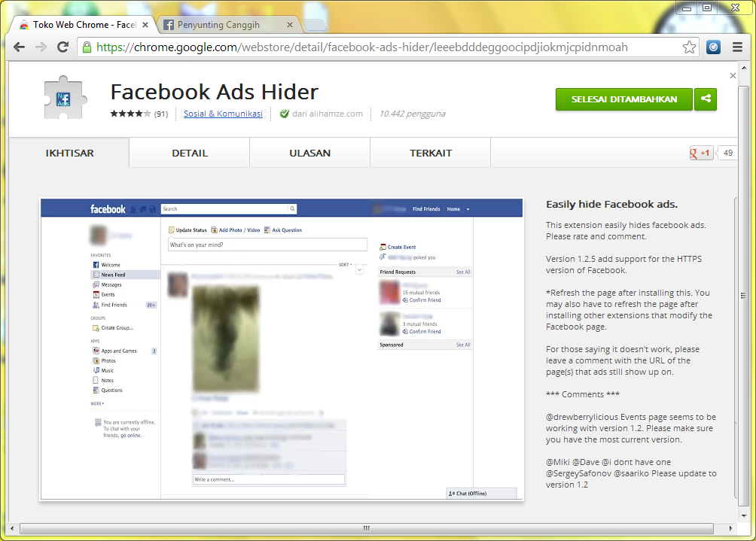Click the *** Comments *** text line
This screenshot has height=541, width=756.
coord(582,394)
